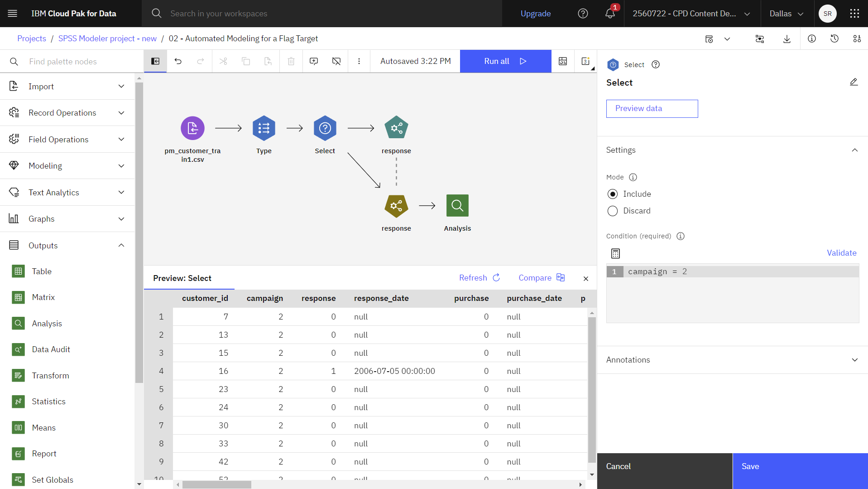Click the palette vertical scrollbar
868x489 pixels.
[139, 232]
